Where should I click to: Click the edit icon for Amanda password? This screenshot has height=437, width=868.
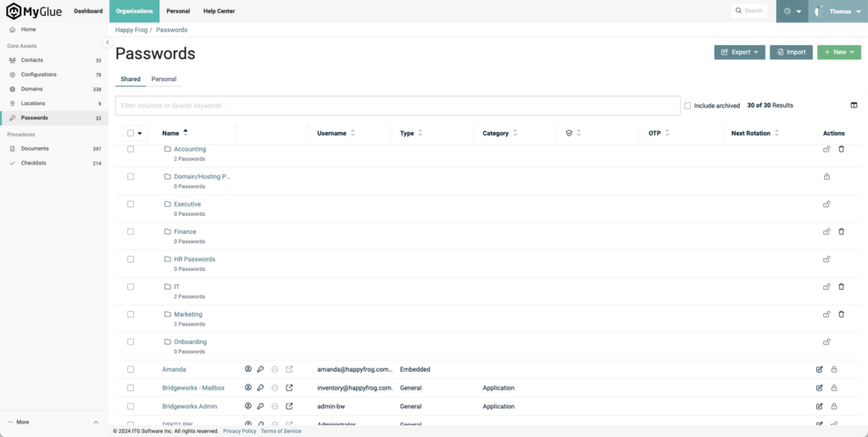(819, 369)
